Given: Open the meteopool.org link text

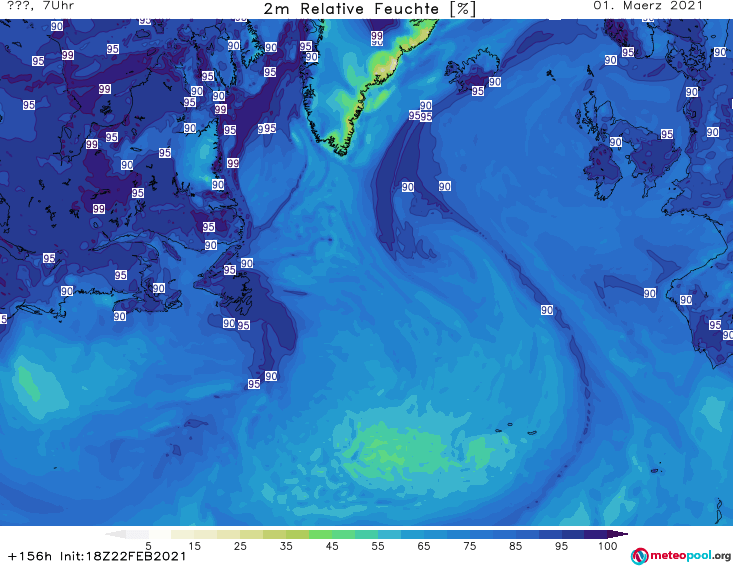Looking at the screenshot, I should tap(690, 556).
